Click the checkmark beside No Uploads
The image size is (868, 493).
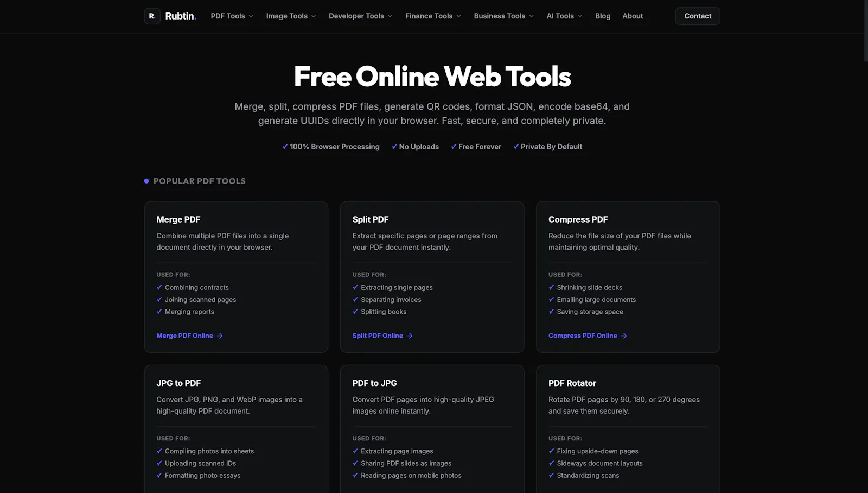(x=394, y=147)
